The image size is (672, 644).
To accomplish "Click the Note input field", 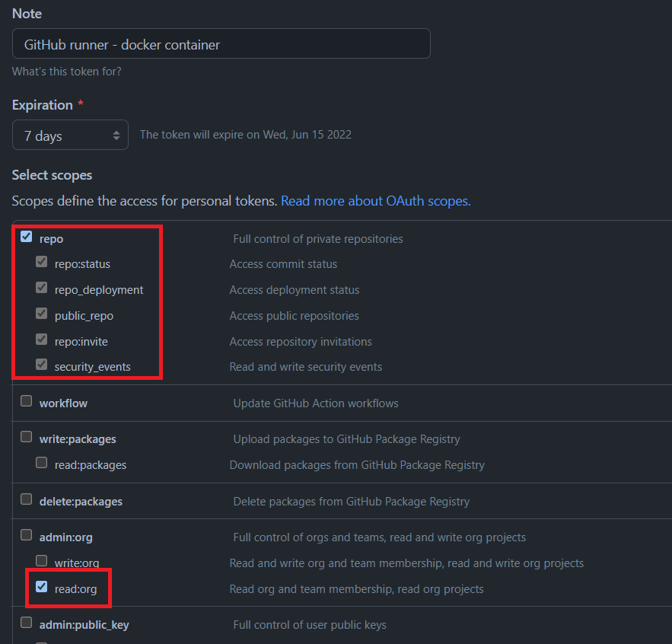I will click(x=221, y=43).
